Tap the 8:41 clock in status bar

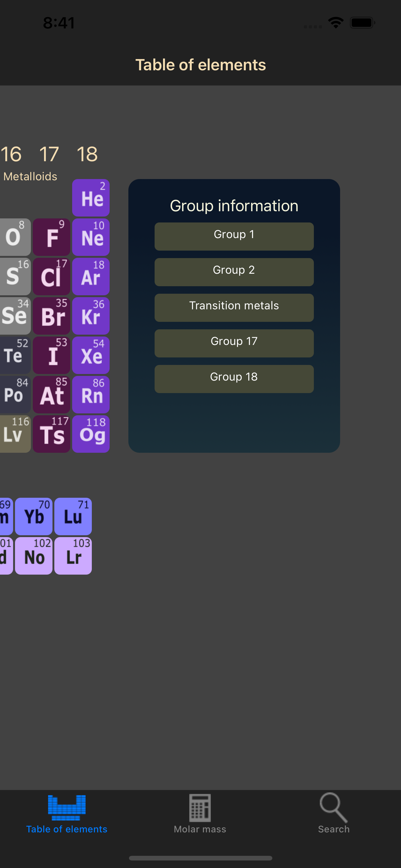[59, 23]
